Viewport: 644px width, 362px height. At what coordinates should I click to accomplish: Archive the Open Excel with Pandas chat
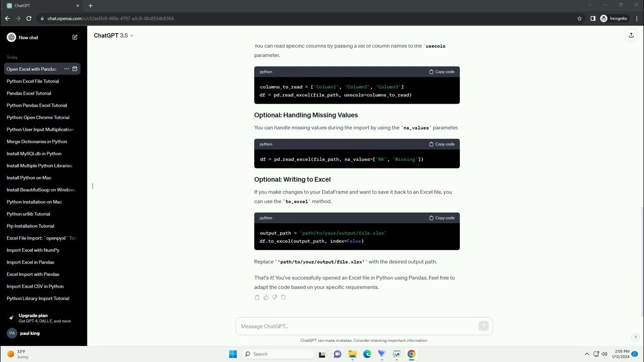tap(75, 69)
